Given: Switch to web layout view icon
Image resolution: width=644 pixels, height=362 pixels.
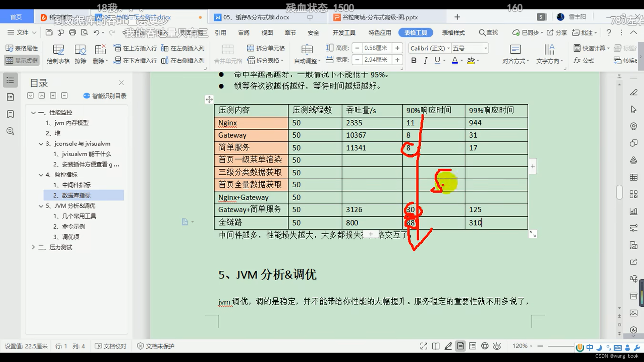Looking at the screenshot, I should [x=485, y=346].
